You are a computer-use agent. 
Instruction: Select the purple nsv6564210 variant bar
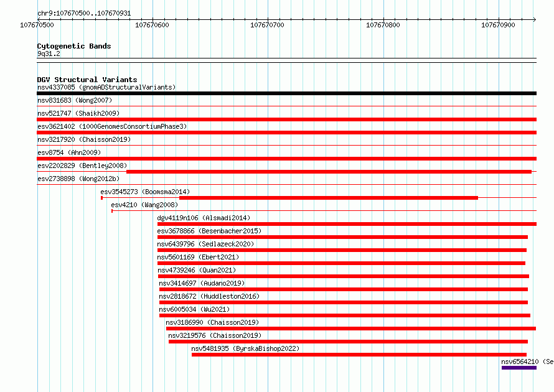pyautogui.click(x=519, y=368)
